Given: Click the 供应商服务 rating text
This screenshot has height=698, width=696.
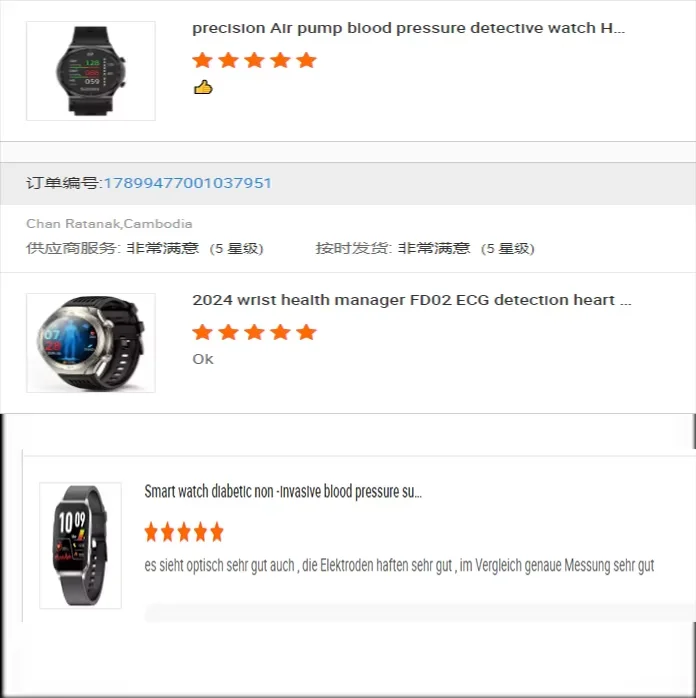Looking at the screenshot, I should [145, 248].
